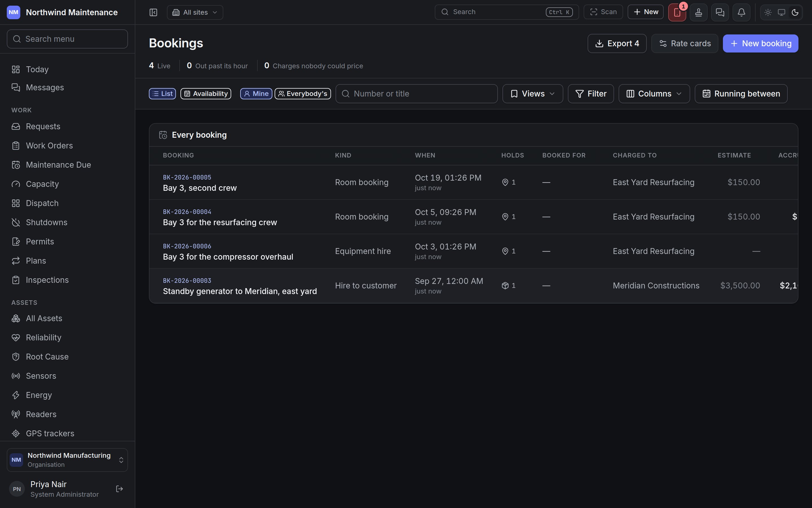The height and width of the screenshot is (508, 812).
Task: Click the global Search box
Action: pos(507,12)
